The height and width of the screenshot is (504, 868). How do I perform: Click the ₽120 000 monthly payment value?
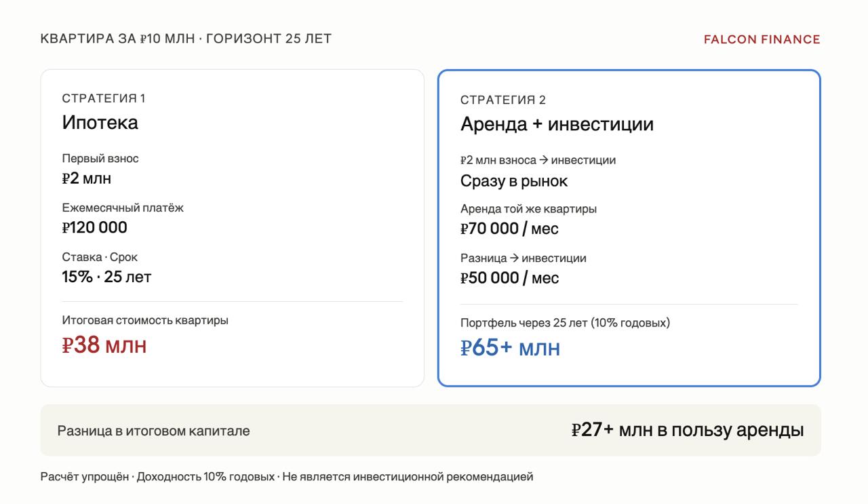[x=95, y=227]
